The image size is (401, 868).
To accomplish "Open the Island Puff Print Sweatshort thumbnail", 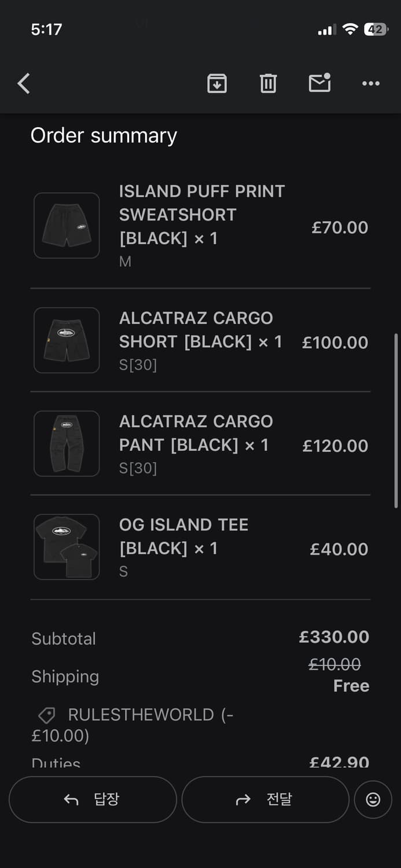I will point(67,226).
